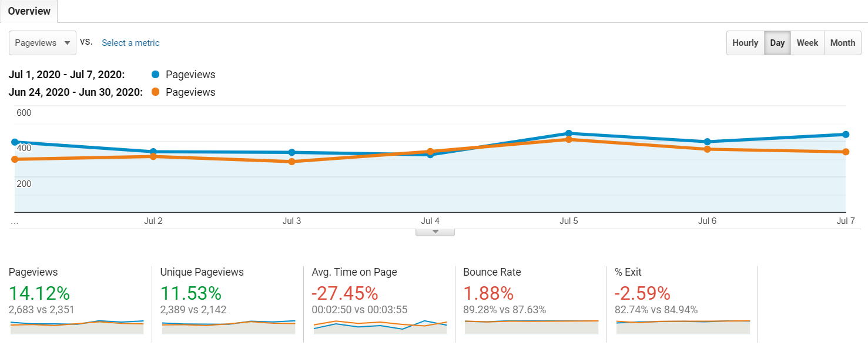Expand the annotations arrow below chart
The width and height of the screenshot is (868, 345).
pos(435,232)
